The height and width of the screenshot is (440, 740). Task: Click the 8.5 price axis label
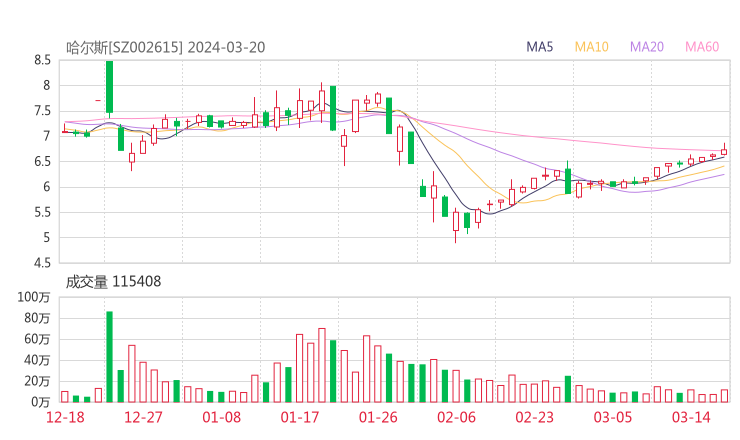[x=42, y=60]
